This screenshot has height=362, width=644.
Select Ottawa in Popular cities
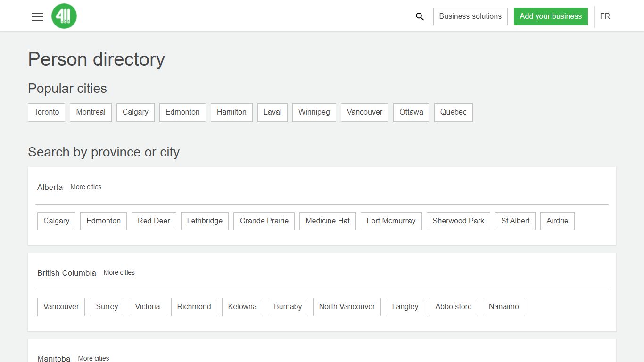point(411,112)
